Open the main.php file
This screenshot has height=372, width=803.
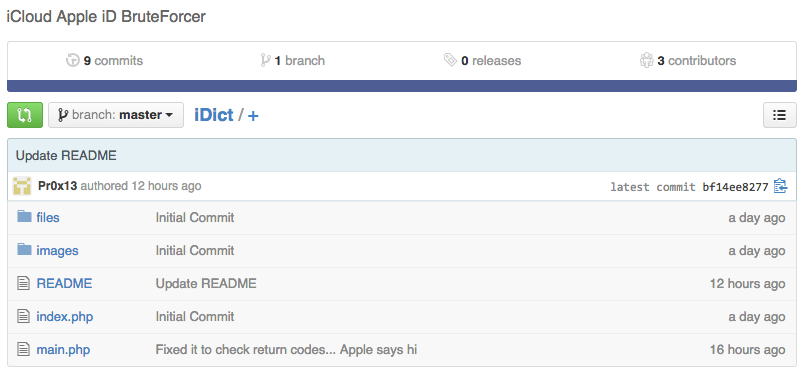[63, 350]
